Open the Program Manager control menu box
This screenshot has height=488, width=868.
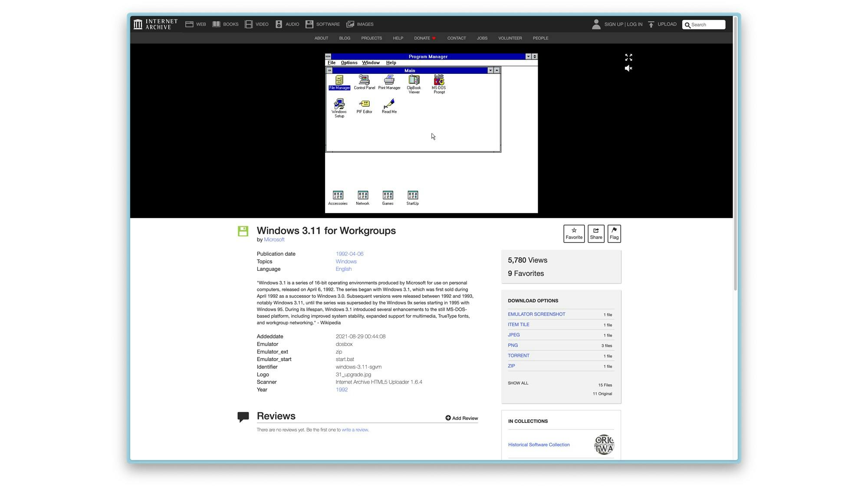click(329, 56)
